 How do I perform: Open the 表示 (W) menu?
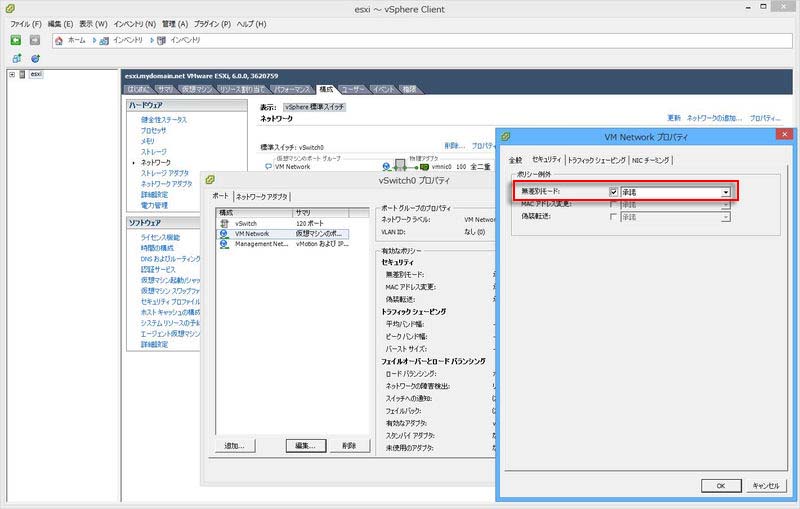point(93,24)
